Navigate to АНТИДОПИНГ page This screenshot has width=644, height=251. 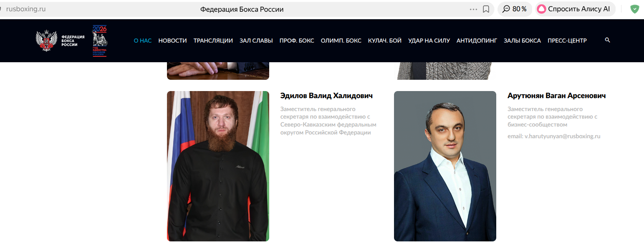pos(477,41)
